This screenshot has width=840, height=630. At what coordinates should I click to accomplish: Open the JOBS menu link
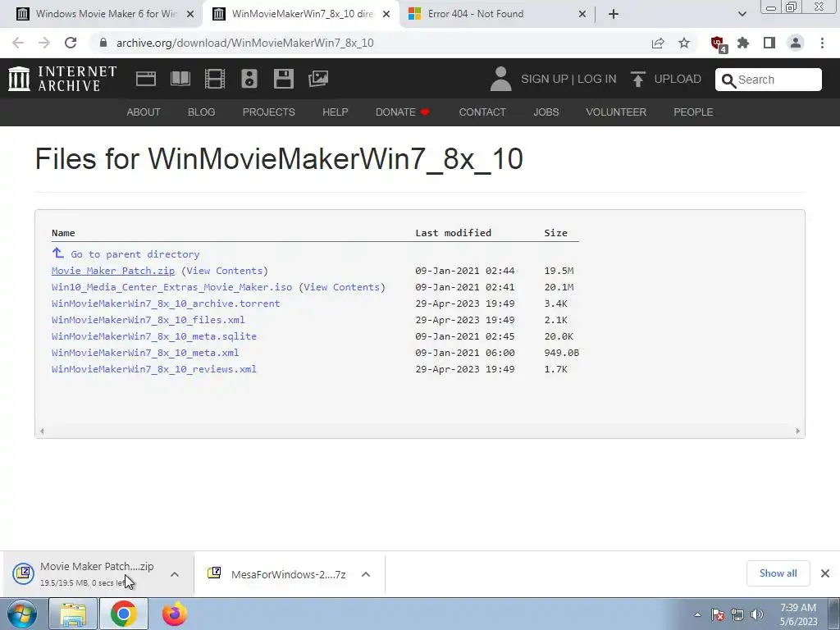546,112
